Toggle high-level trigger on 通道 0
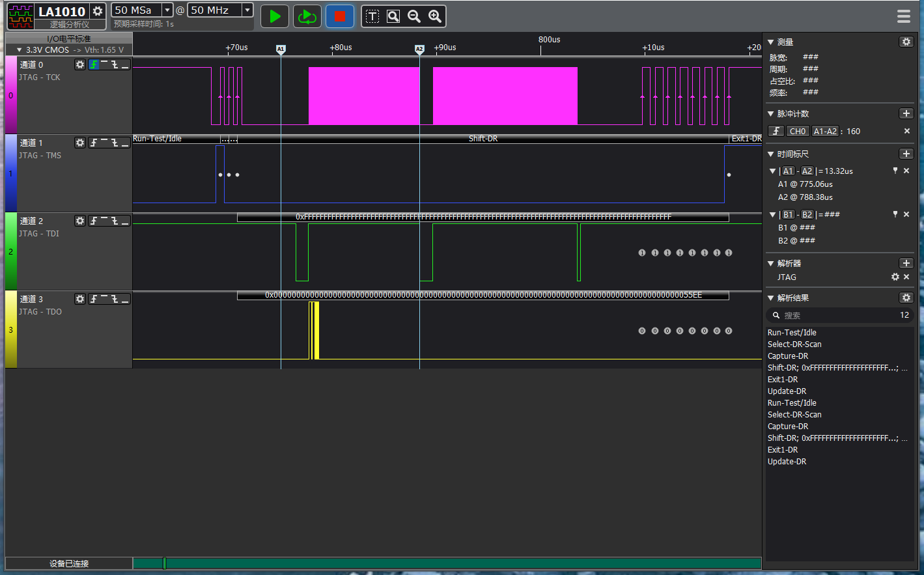 (104, 64)
